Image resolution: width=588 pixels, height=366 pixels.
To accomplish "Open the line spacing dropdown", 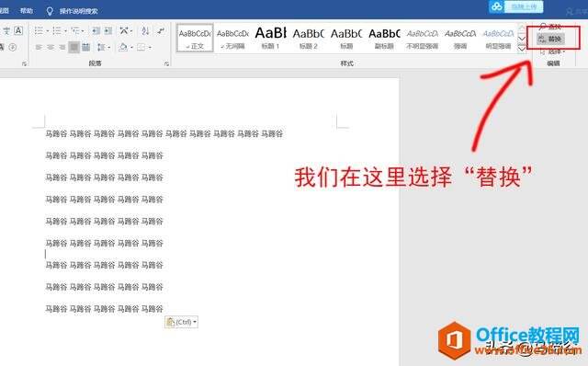I will click(103, 47).
